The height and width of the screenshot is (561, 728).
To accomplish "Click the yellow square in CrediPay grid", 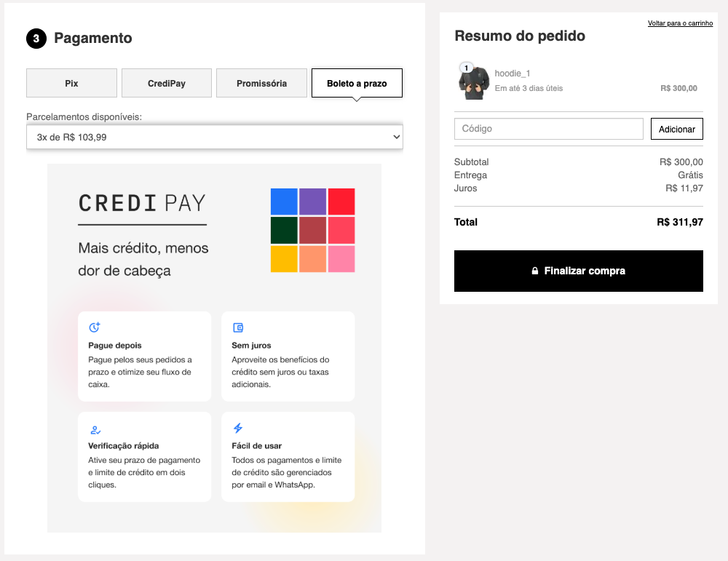I will [x=284, y=259].
